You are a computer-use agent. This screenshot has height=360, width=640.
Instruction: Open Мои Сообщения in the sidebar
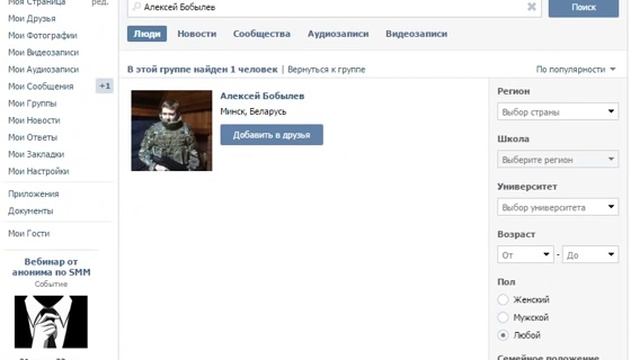click(x=41, y=86)
